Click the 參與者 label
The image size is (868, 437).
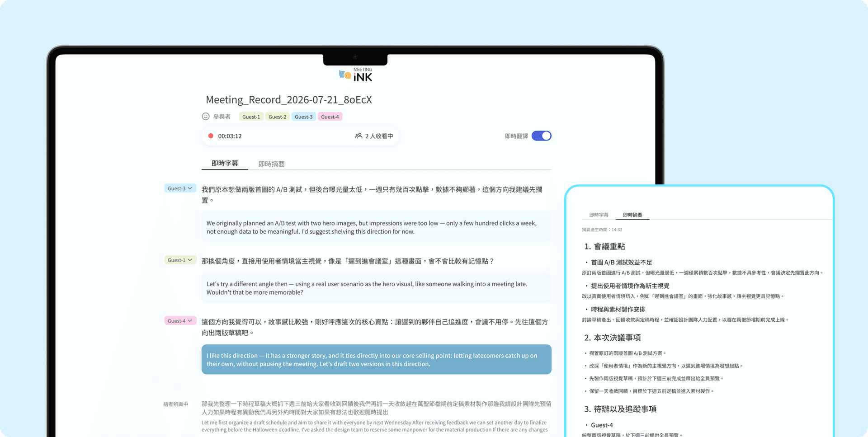(222, 117)
